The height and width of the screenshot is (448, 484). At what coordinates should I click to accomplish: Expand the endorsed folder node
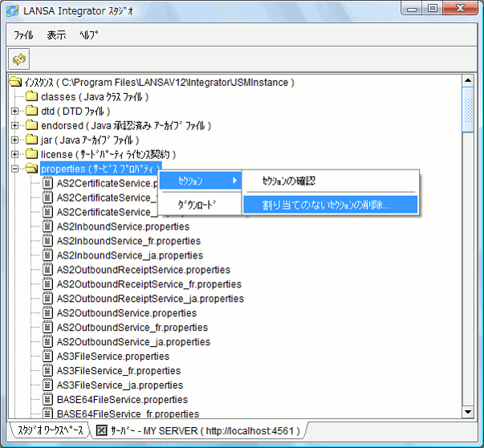(x=14, y=126)
